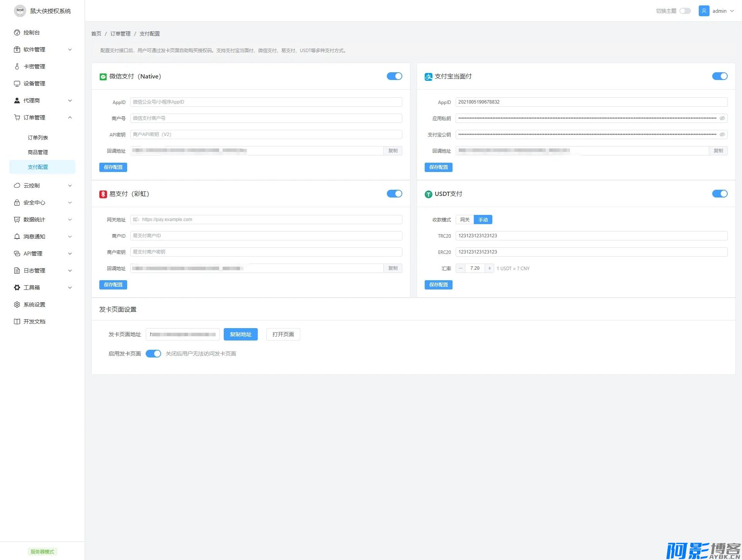The image size is (742, 560).
Task: Disable the 微信支付 Native switch
Action: point(394,76)
